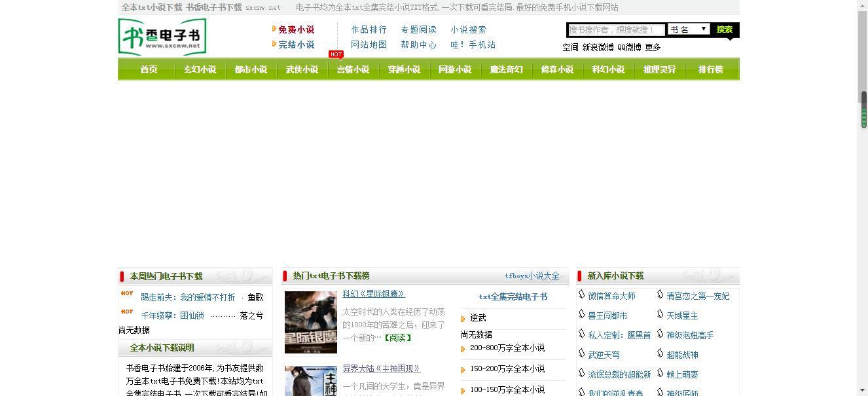Open 修真小说 category tab
Screen dimensions: 868x396
pyautogui.click(x=557, y=69)
